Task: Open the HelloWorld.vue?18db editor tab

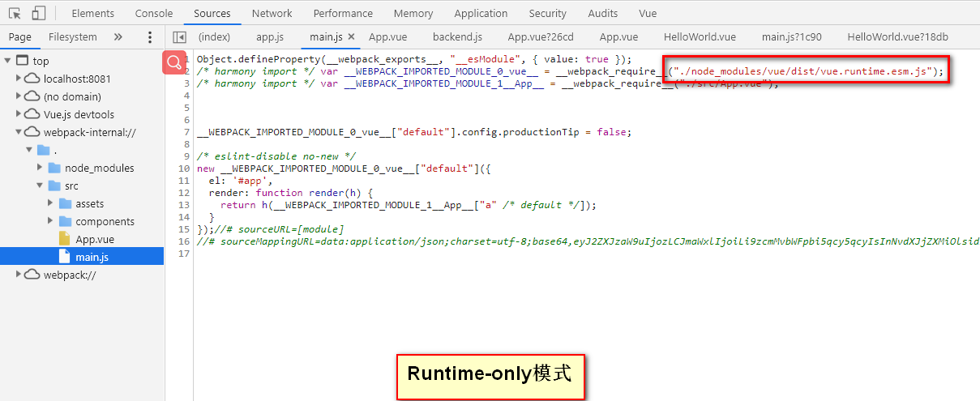Action: click(x=898, y=37)
